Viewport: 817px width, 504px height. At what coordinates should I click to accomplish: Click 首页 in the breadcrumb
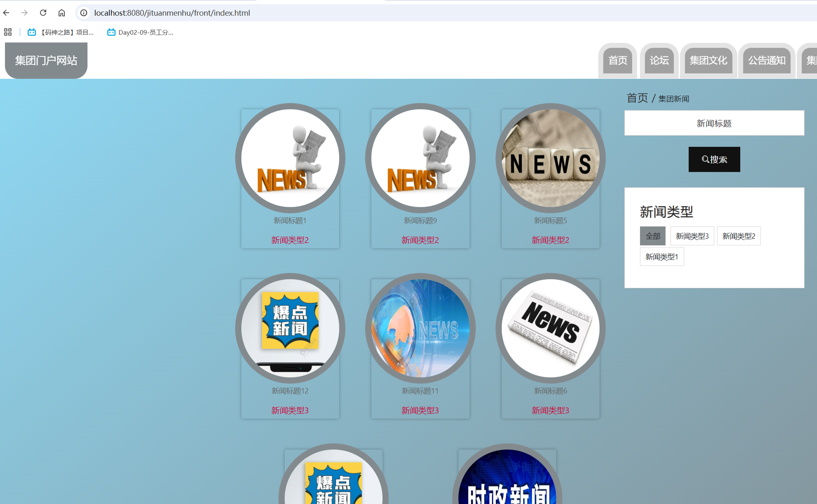[x=638, y=98]
